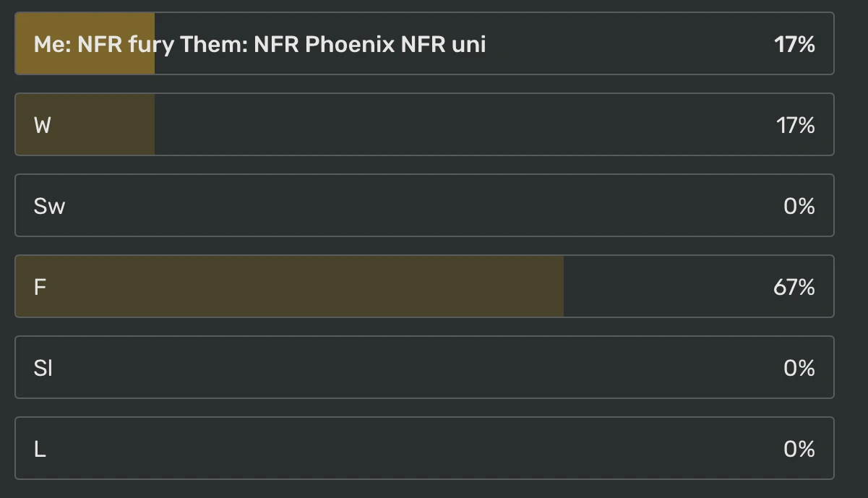Viewport: 868px width, 498px height.
Task: Click the 0% label on the "Sl" row
Action: (x=799, y=367)
